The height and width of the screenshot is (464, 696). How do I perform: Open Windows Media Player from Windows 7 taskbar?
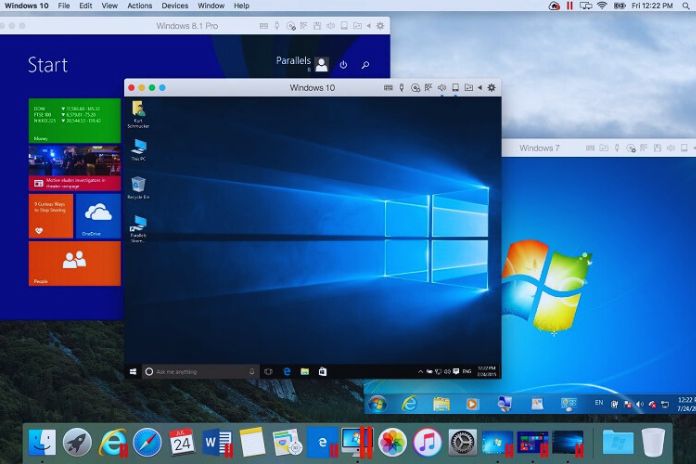click(x=472, y=404)
